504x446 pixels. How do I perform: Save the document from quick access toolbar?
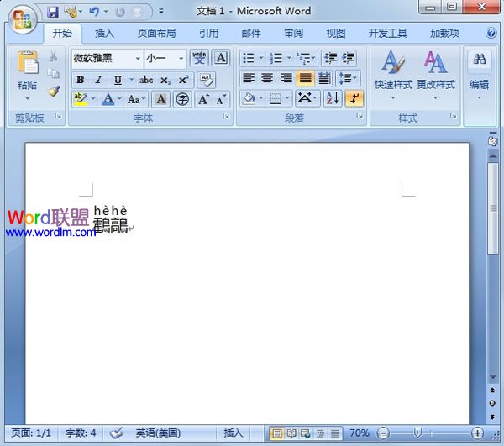pyautogui.click(x=53, y=13)
